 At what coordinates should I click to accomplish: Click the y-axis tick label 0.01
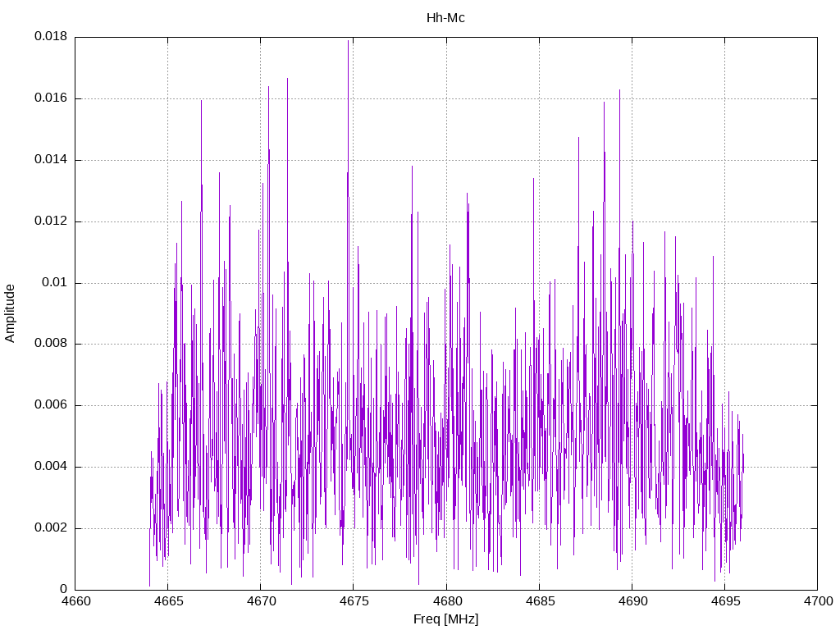pos(55,282)
